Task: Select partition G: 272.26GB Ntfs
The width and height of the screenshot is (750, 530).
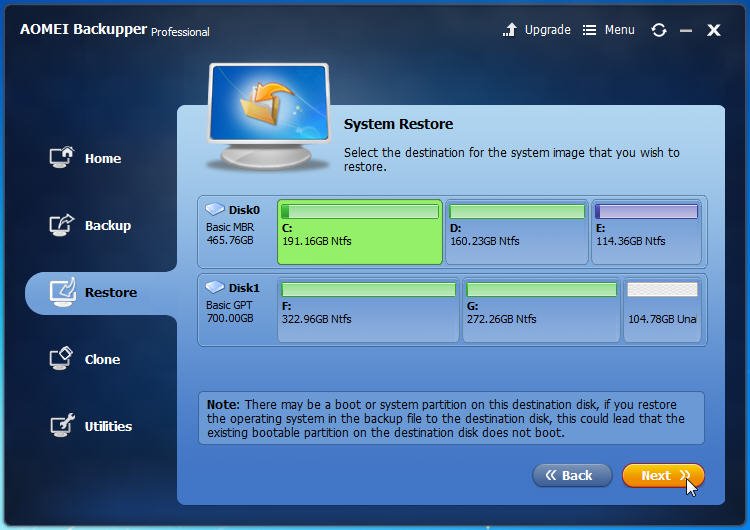Action: pos(541,310)
